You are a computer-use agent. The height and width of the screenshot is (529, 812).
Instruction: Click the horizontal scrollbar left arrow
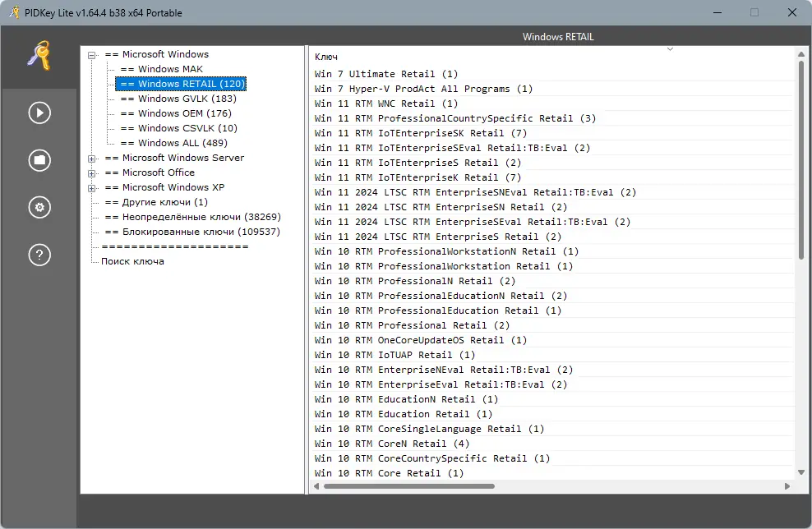316,486
